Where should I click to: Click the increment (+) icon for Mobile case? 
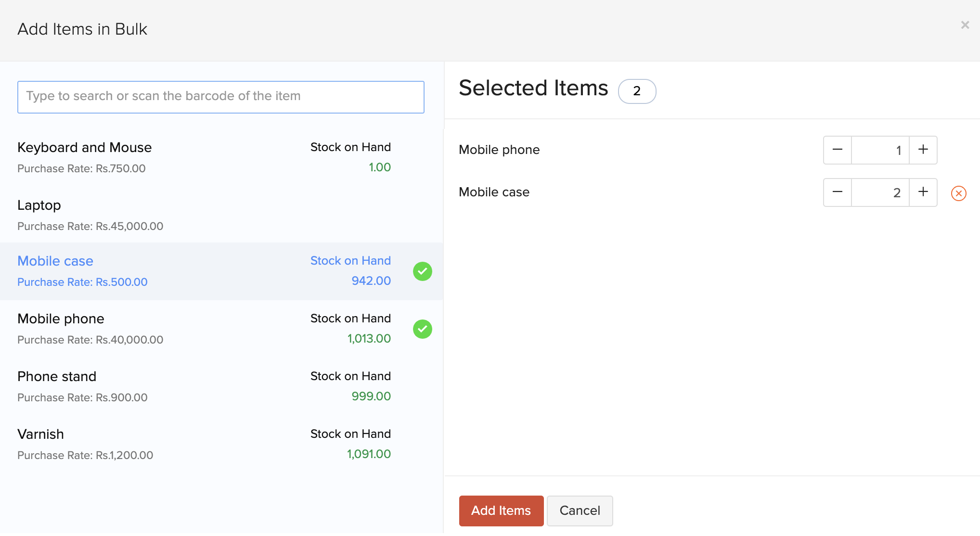(923, 192)
